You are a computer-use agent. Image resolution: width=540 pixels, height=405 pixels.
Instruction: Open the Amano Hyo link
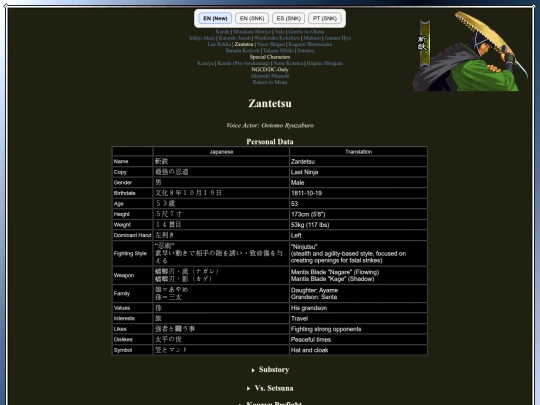[x=338, y=38]
